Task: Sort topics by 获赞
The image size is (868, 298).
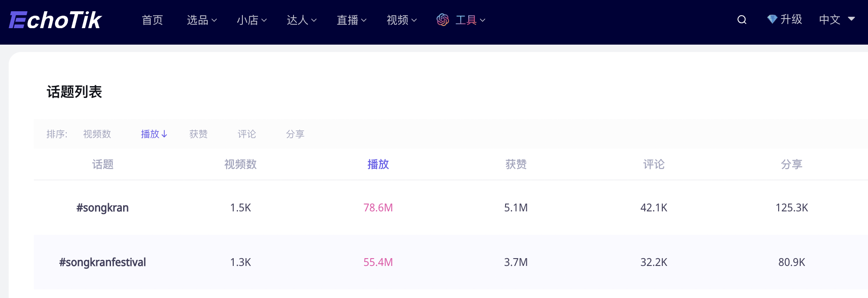Action: [199, 134]
